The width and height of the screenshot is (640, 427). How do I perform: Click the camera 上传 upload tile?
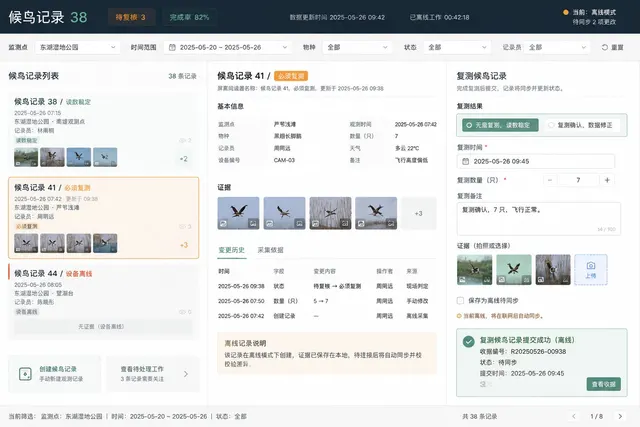coord(591,269)
